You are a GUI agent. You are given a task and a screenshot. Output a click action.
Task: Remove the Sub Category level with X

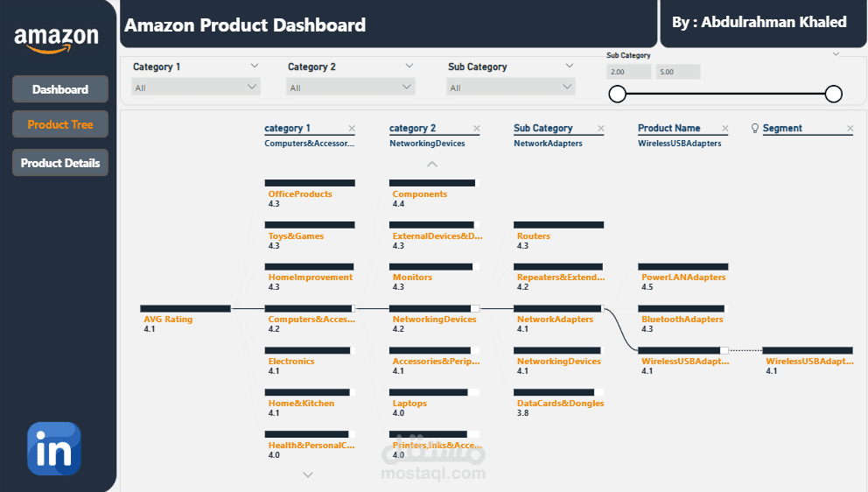[x=600, y=129]
